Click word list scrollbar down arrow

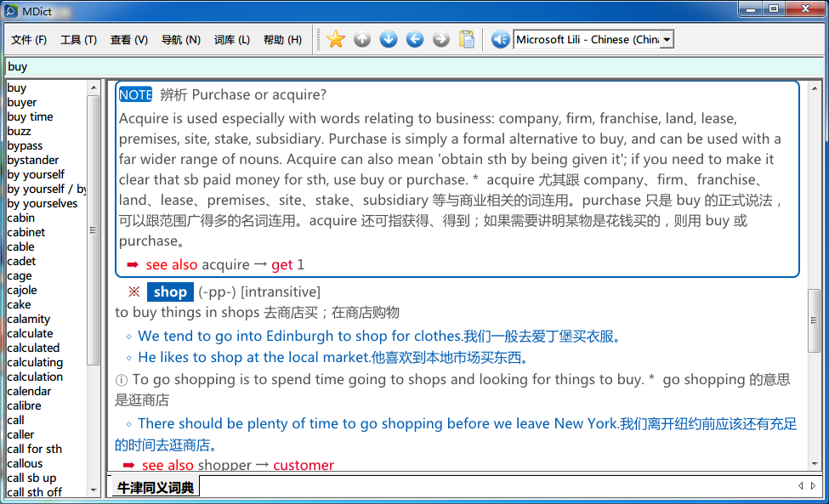point(94,490)
